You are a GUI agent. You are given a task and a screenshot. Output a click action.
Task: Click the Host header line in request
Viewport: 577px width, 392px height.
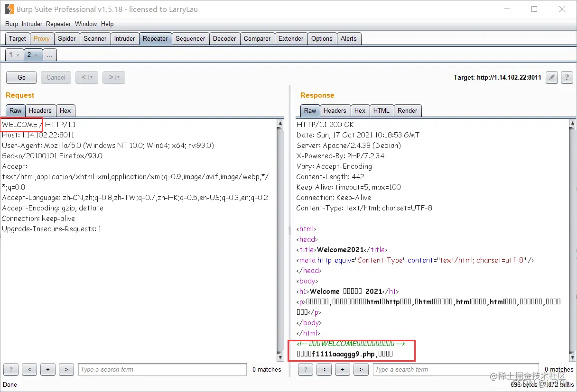pos(38,135)
